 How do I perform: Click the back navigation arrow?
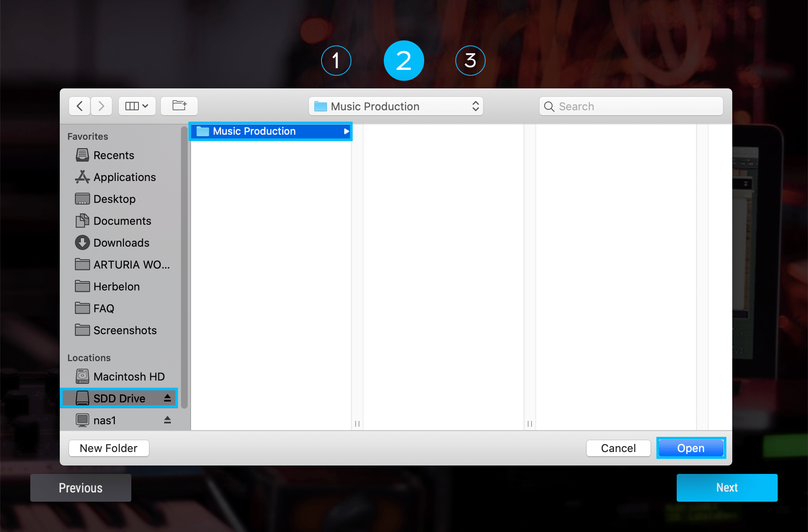(x=80, y=106)
